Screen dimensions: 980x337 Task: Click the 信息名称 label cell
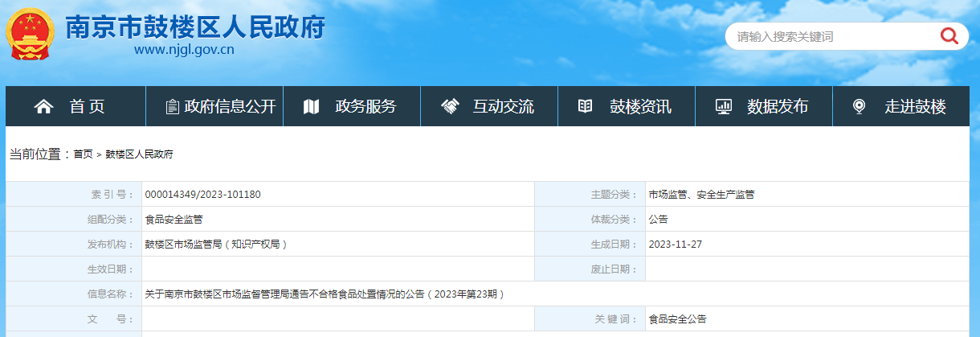[74, 294]
